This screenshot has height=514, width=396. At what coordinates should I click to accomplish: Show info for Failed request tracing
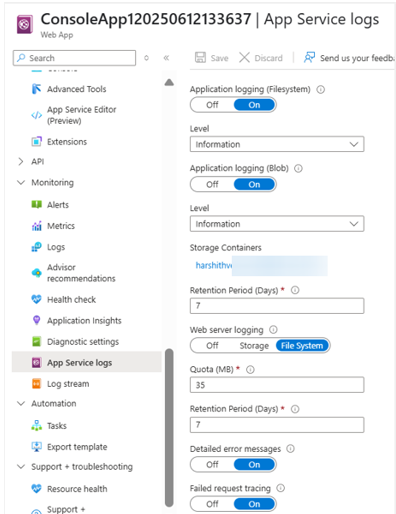(281, 488)
